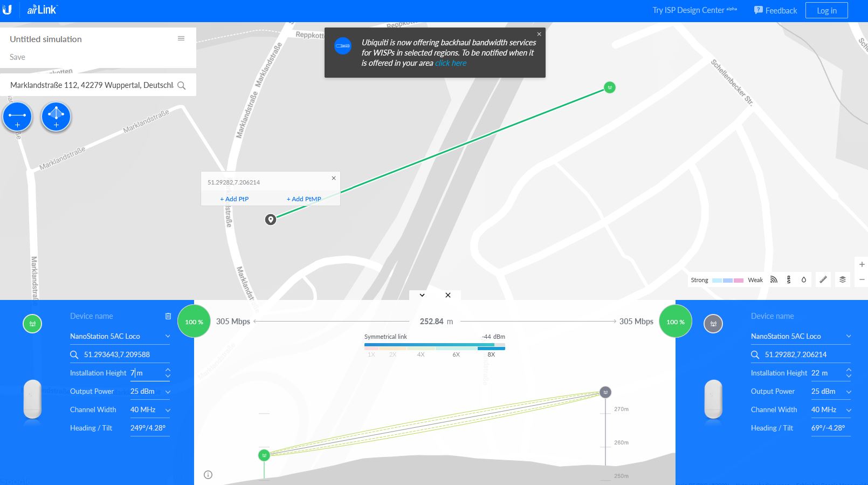Image resolution: width=868 pixels, height=485 pixels.
Task: Click the left 100 % signal circle
Action: tap(194, 322)
